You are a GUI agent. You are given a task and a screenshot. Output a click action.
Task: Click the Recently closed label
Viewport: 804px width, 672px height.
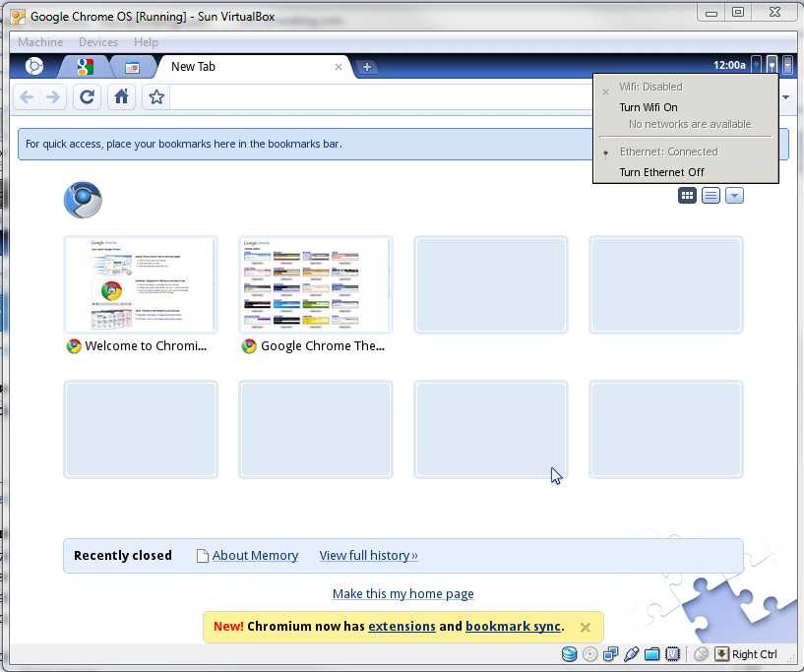(x=123, y=556)
